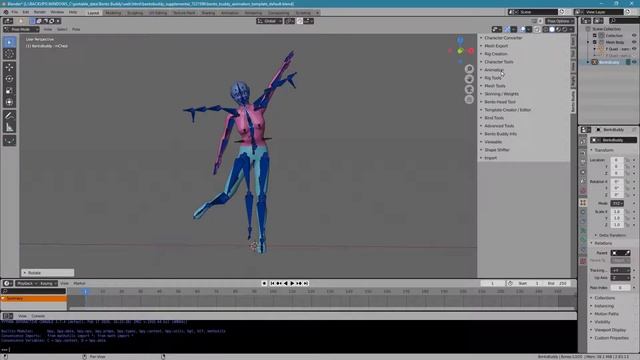Open the Python console editor type selector

point(8,316)
